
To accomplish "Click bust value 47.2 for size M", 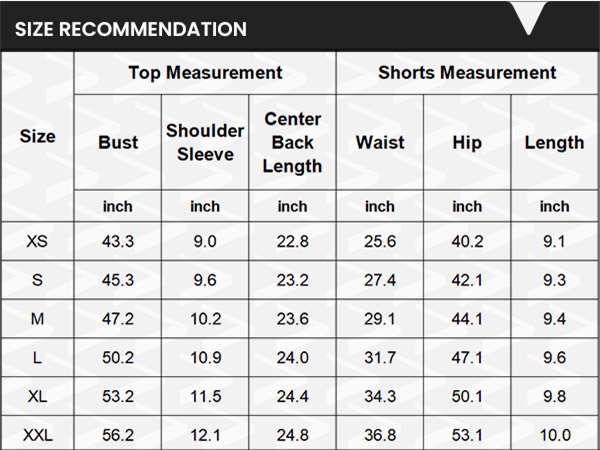I will tap(118, 319).
